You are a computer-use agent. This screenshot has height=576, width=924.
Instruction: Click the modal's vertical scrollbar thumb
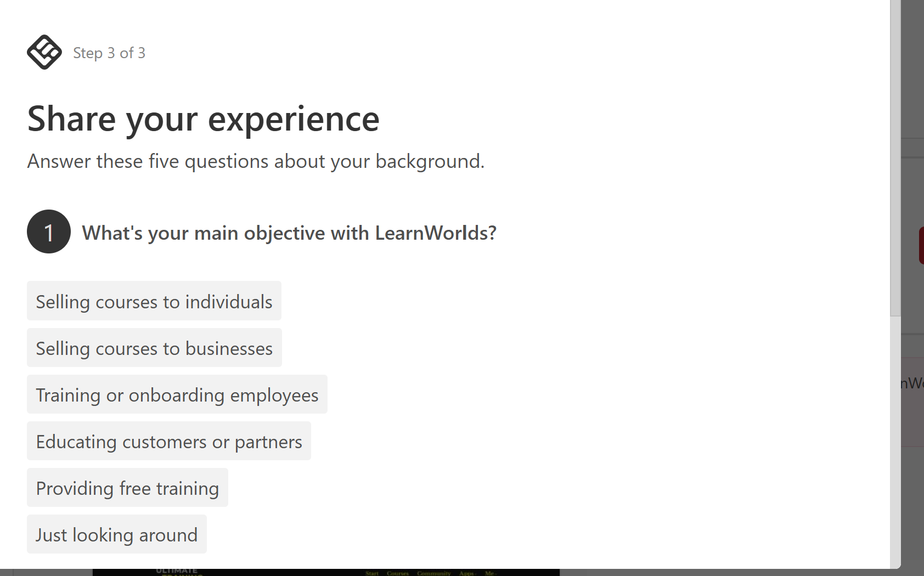(x=895, y=158)
